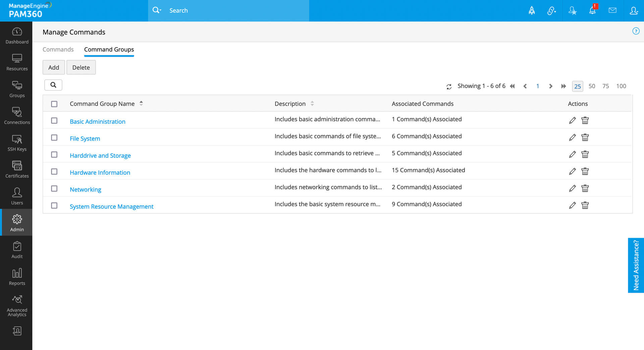Delete the File System group via trash icon
Screen dimensions: 644x350
click(x=585, y=137)
